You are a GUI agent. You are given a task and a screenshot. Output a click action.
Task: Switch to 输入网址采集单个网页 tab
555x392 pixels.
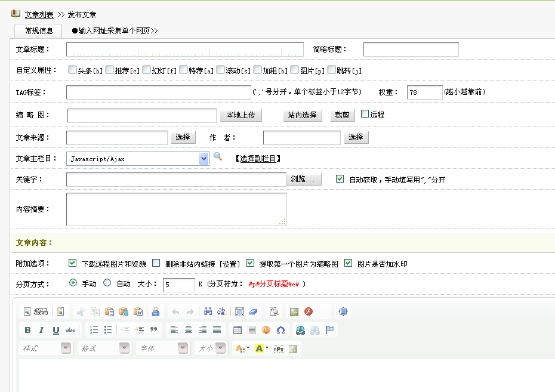115,30
